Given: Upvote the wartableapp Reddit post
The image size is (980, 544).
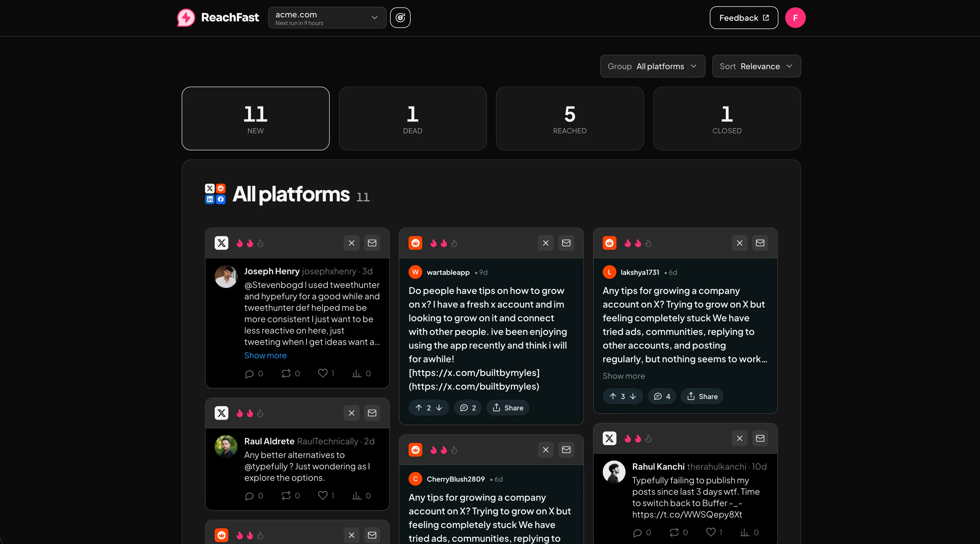Looking at the screenshot, I should click(x=419, y=408).
